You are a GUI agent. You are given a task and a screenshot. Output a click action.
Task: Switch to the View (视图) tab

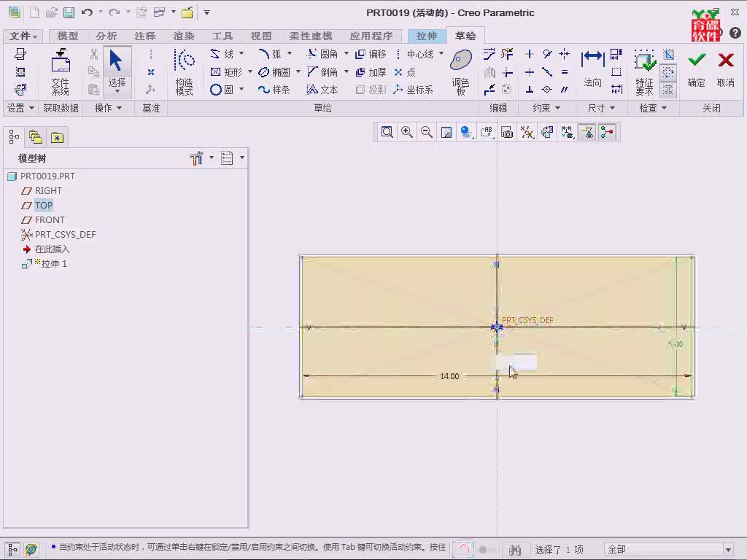[x=261, y=36]
